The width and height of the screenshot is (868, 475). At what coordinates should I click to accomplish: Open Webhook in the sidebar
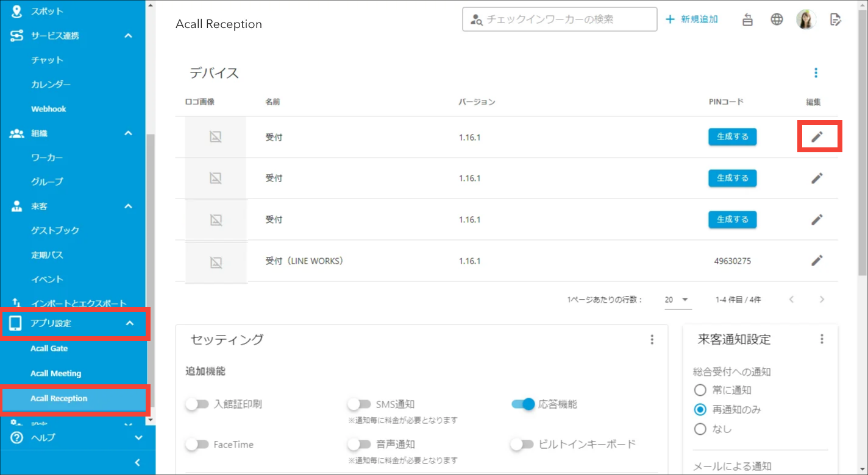click(x=49, y=109)
